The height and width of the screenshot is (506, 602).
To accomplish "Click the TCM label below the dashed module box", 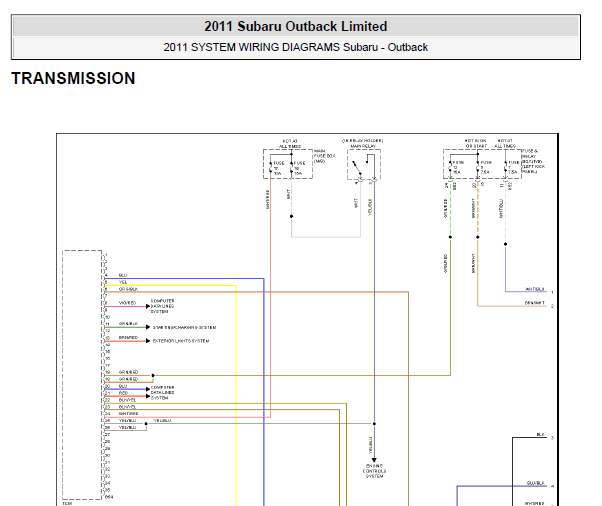I will [x=67, y=503].
